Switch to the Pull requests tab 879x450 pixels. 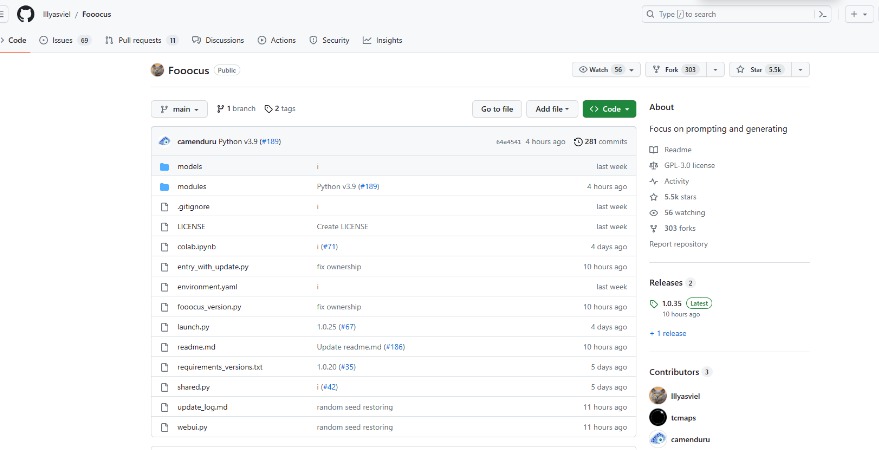click(141, 40)
